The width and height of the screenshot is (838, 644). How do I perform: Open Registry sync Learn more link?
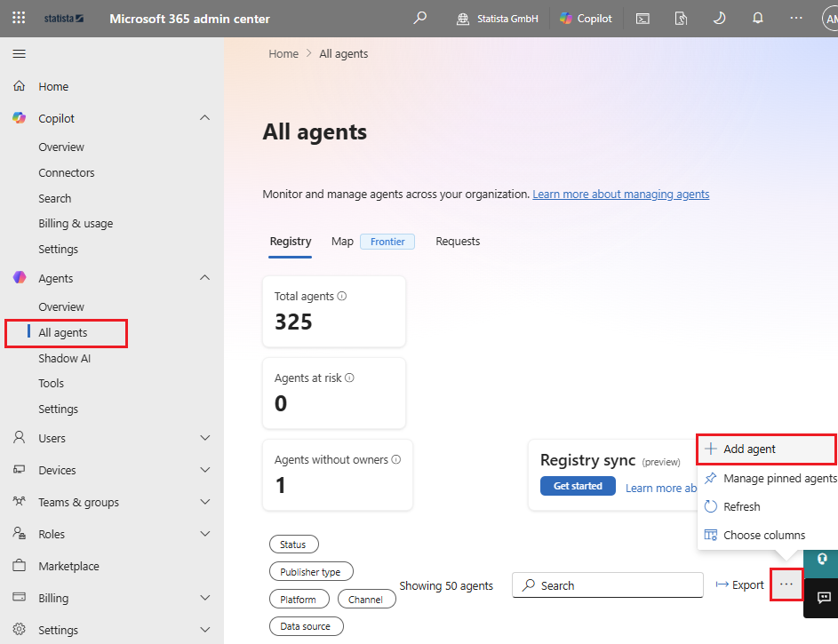click(x=661, y=488)
